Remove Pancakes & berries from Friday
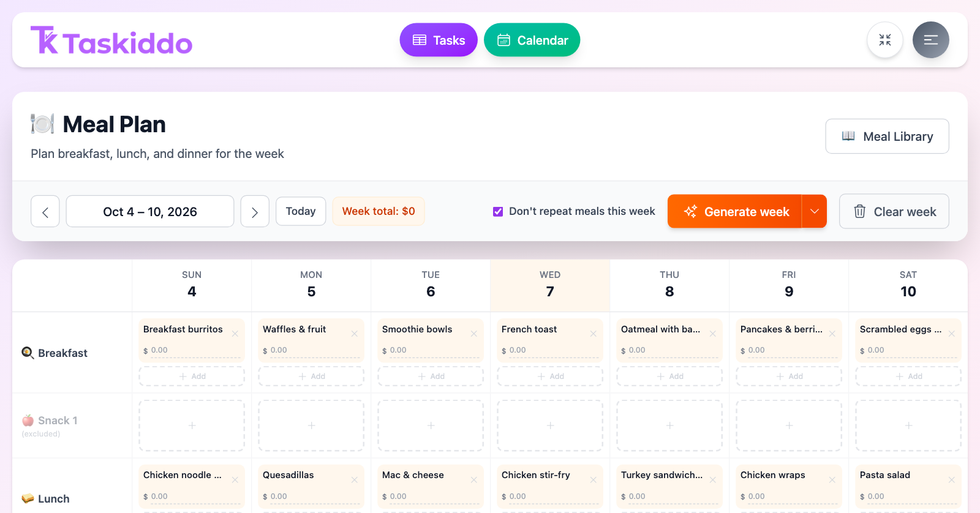Screen dimensions: 980x513 [832, 334]
